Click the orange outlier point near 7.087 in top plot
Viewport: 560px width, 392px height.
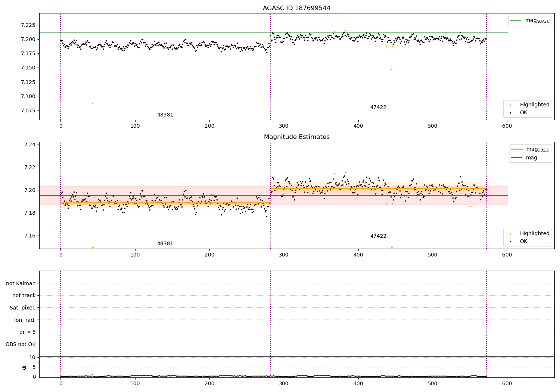coord(93,103)
